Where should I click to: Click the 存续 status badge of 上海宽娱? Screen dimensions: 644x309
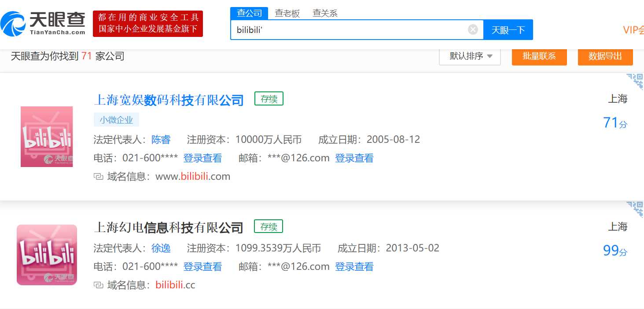pos(269,99)
